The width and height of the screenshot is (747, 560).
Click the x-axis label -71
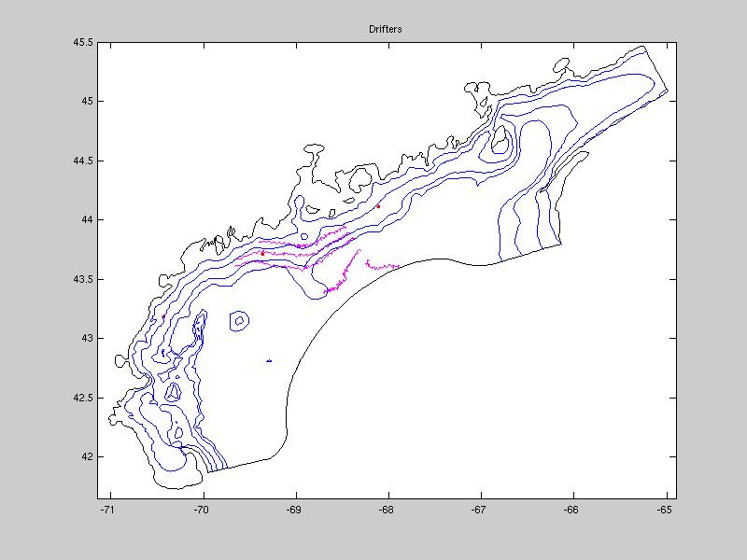(107, 510)
